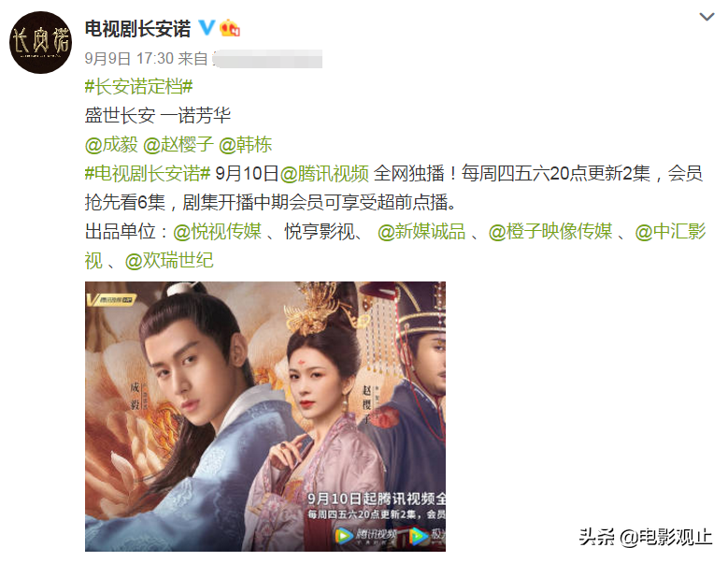Open the @腾讯视频 mention

pyautogui.click(x=324, y=174)
